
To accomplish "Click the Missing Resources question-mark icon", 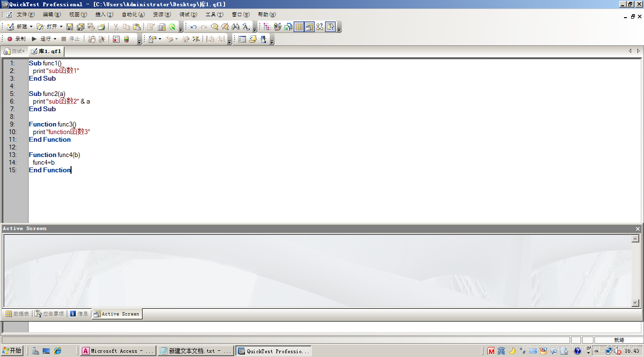I will coord(320,27).
